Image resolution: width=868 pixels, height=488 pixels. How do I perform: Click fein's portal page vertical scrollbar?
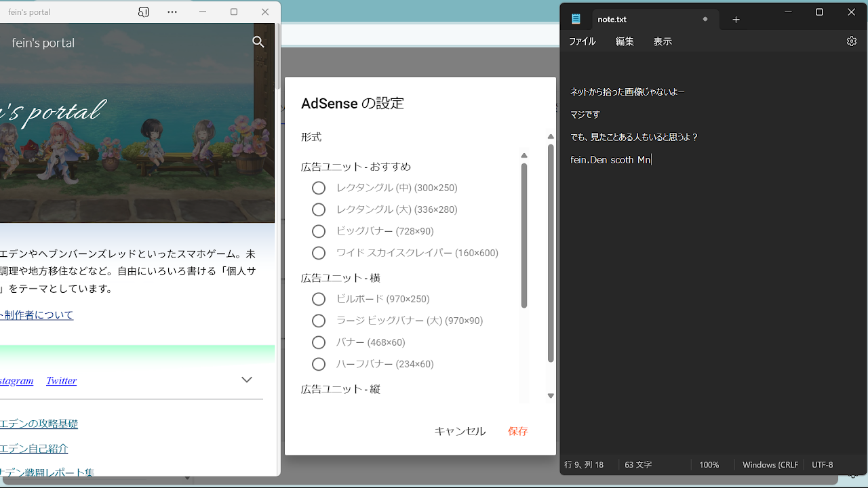pos(277,56)
